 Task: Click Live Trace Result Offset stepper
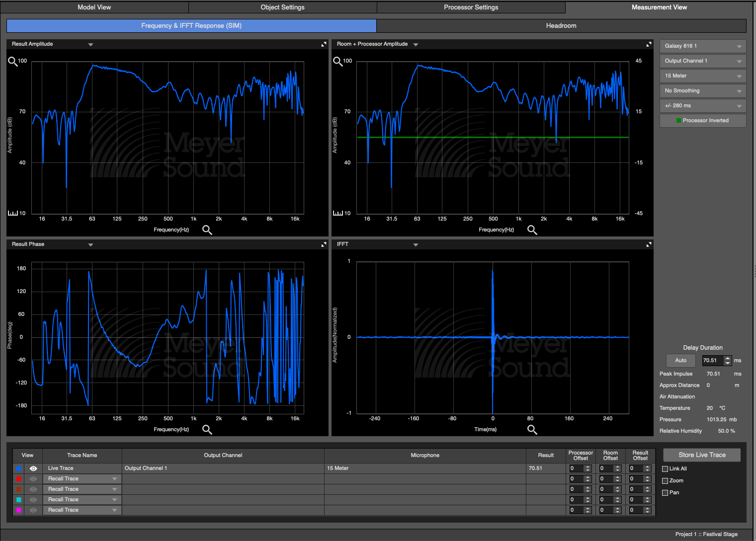click(647, 468)
